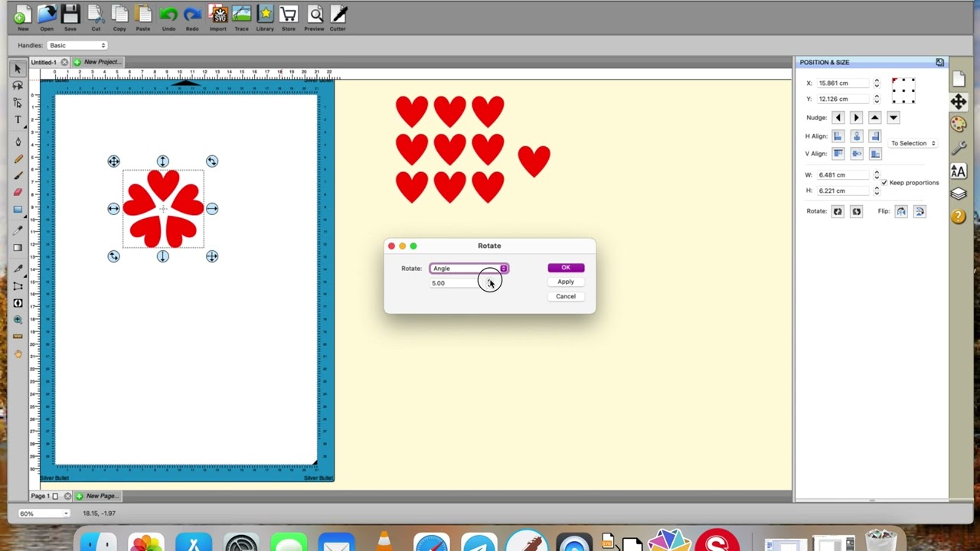Select the pencil Draw tool
The height and width of the screenshot is (551, 980).
point(18,159)
